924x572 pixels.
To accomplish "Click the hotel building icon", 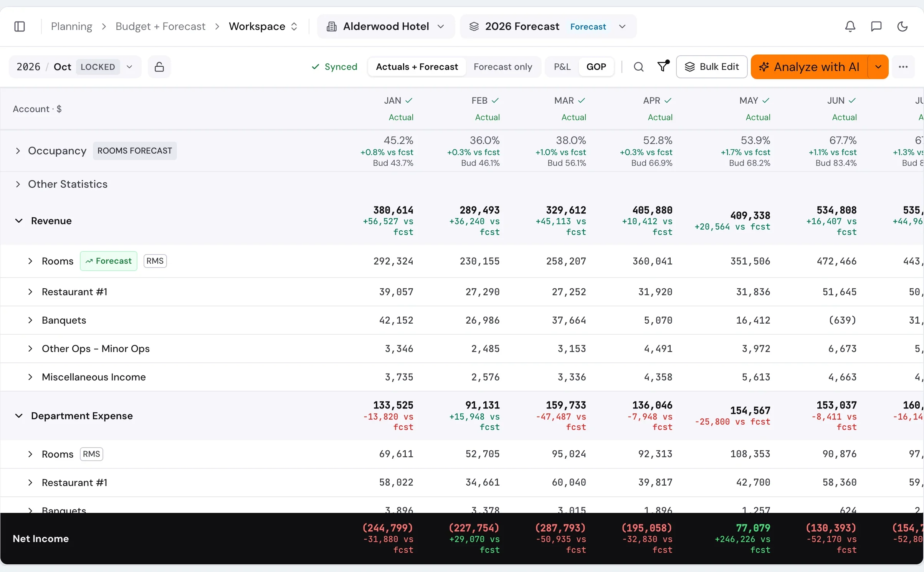I will tap(332, 26).
